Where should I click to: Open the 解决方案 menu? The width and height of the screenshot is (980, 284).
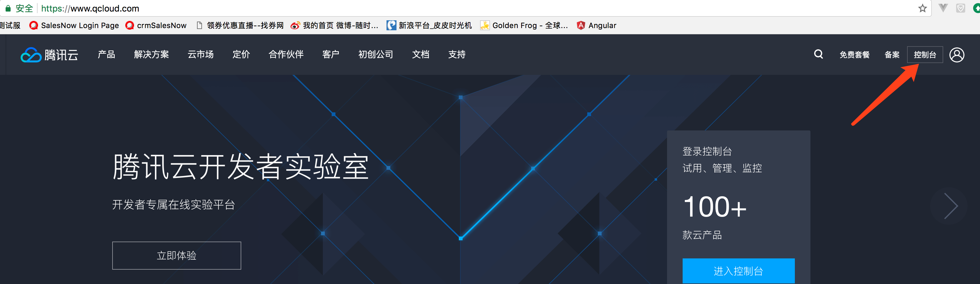coord(151,54)
